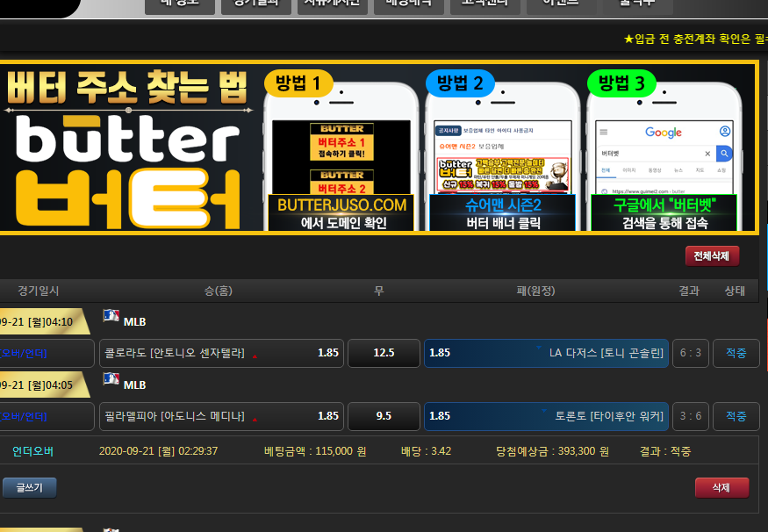Click the MLB logo above the Colorado game

point(111,316)
